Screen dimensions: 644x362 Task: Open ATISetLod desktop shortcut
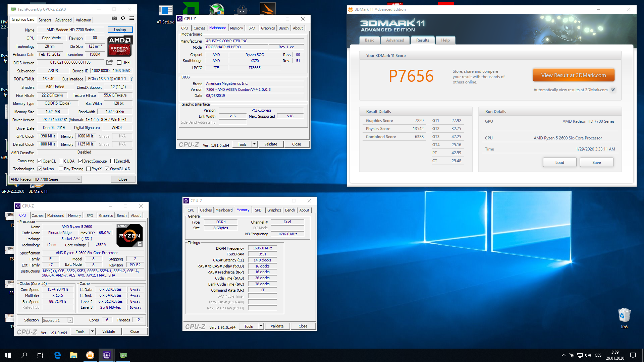pyautogui.click(x=165, y=13)
